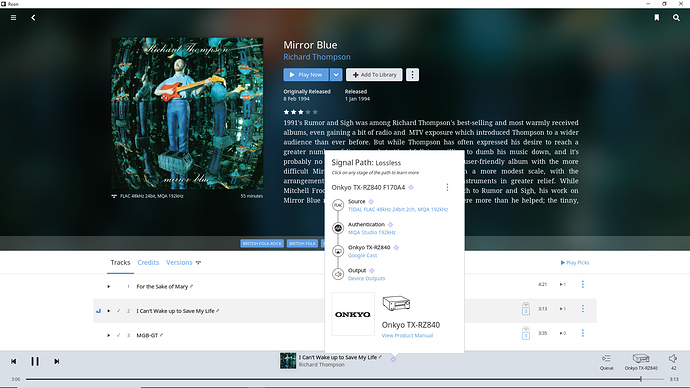Viewport: 690px width, 388px height.
Task: Skip to the next track
Action: pyautogui.click(x=56, y=361)
